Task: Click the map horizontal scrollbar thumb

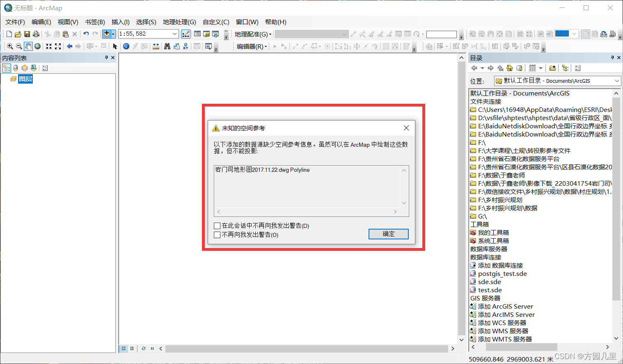Action: (x=307, y=349)
